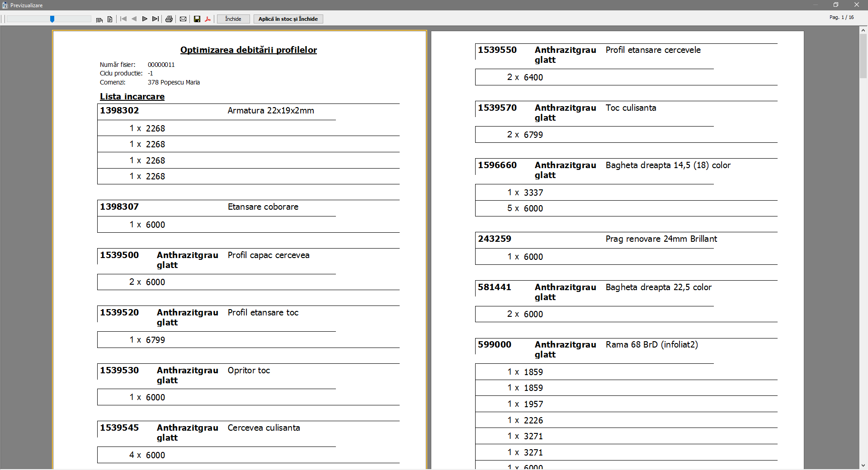The image size is (868, 470).
Task: Go to the first page
Action: [x=123, y=19]
